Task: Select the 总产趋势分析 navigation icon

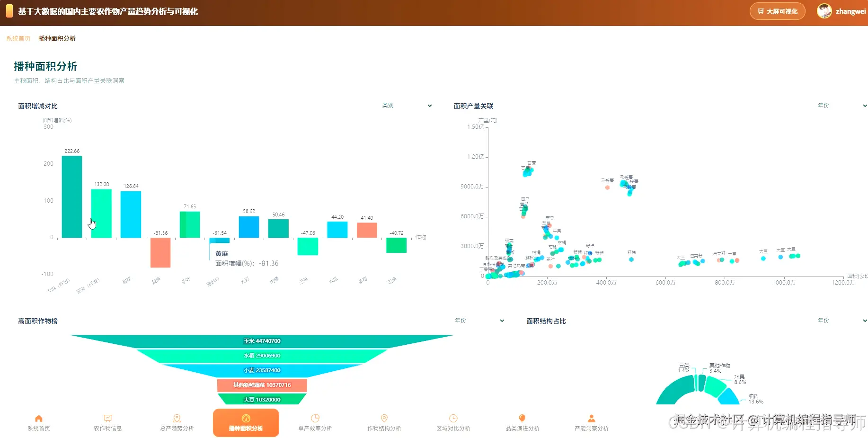Action: click(x=177, y=418)
